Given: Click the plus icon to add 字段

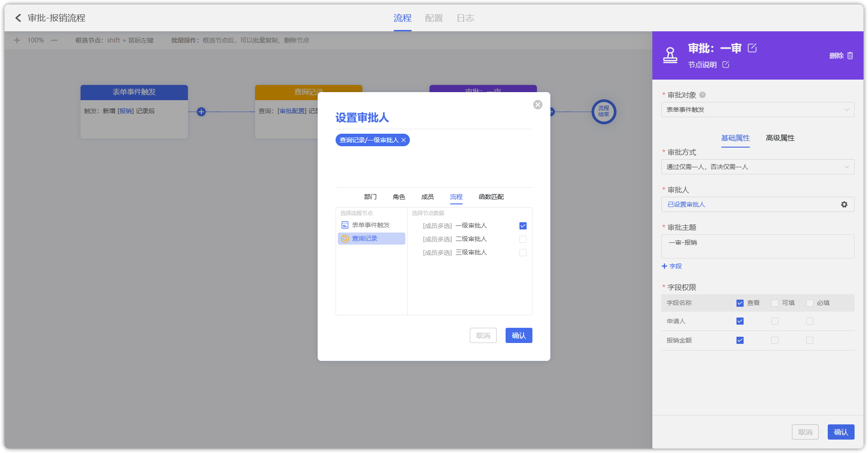Looking at the screenshot, I should (664, 266).
